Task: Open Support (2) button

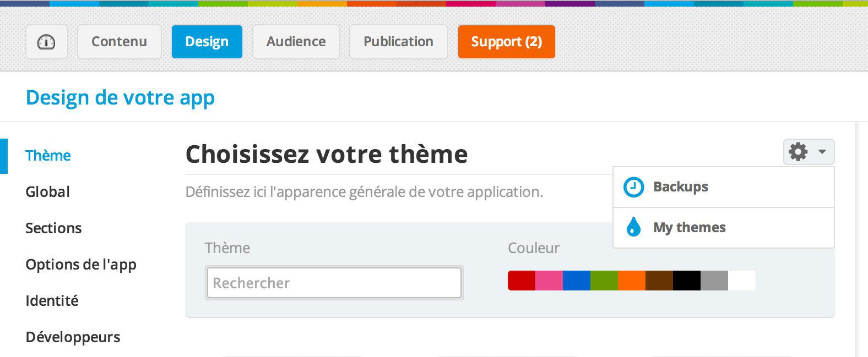Action: pyautogui.click(x=506, y=42)
